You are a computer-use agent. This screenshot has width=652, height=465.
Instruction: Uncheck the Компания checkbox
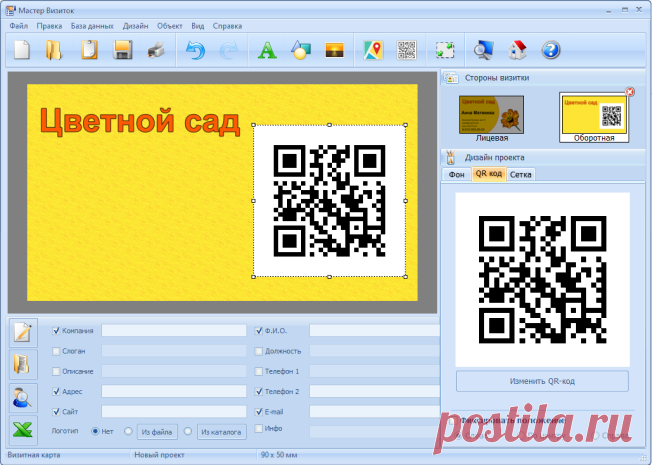point(57,330)
